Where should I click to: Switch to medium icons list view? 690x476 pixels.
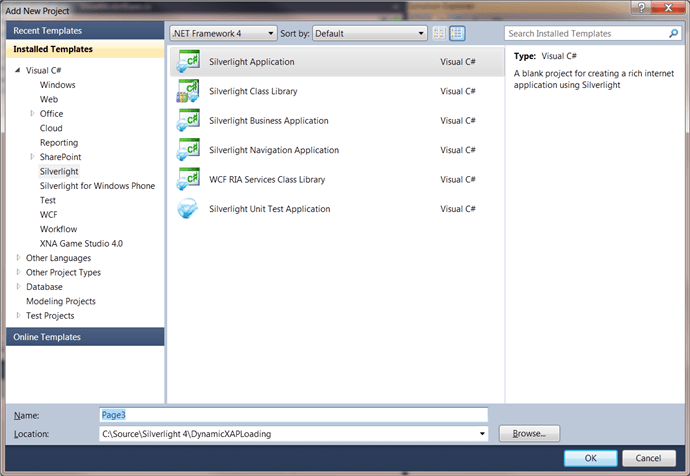click(457, 33)
